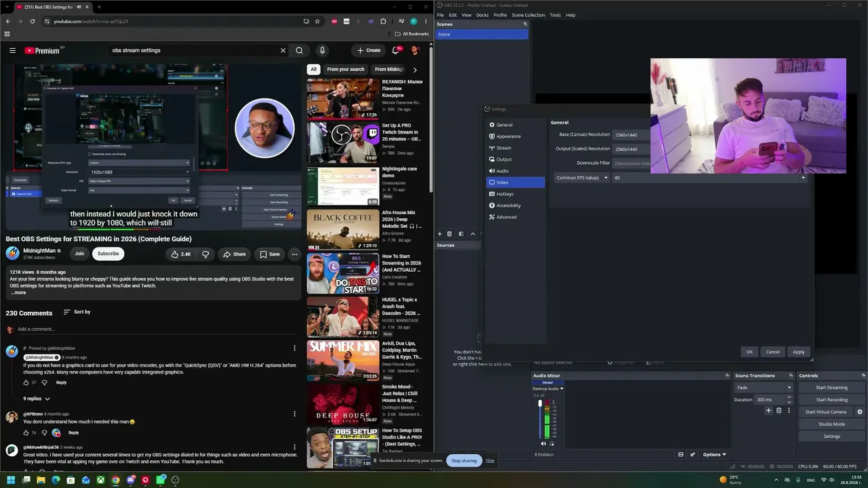The height and width of the screenshot is (488, 868).
Task: Switch to Audio tab in OBS Settings
Action: [515, 171]
